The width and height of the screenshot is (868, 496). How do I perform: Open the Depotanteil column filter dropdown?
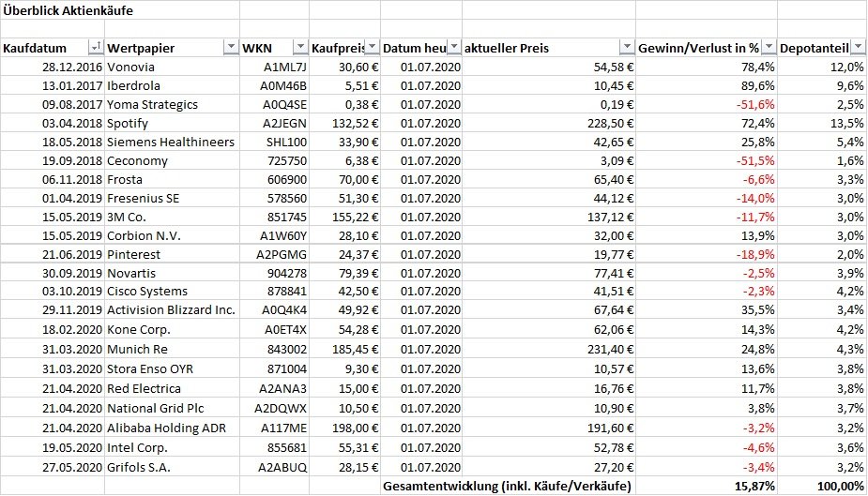point(858,48)
